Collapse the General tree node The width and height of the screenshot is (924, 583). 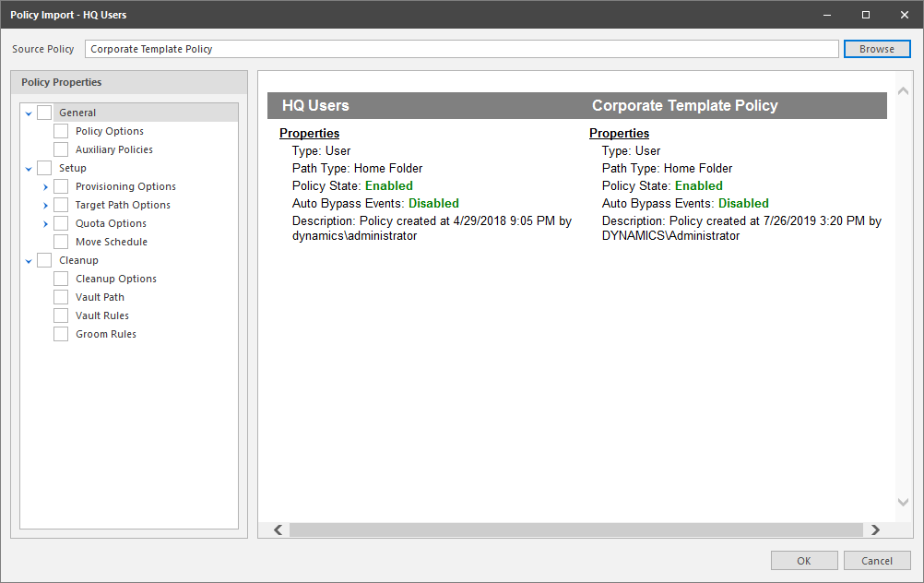point(29,113)
